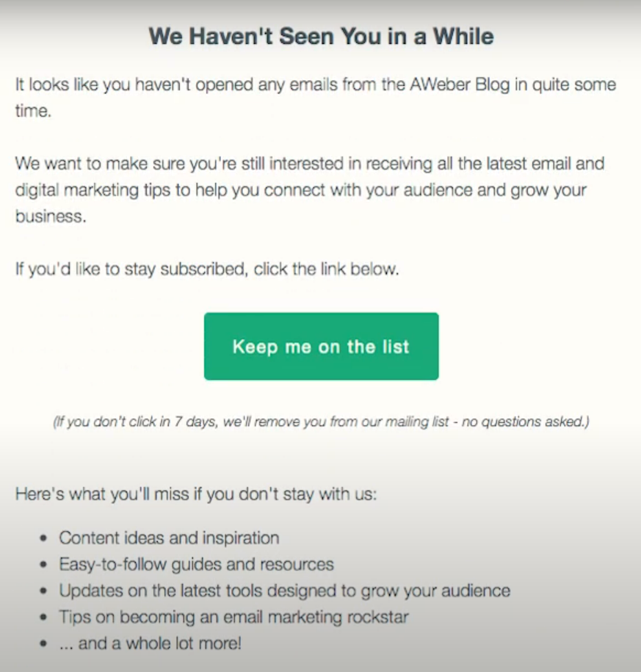Select the and a whole lot more item
Viewport: 641px width, 672px height.
pos(150,643)
